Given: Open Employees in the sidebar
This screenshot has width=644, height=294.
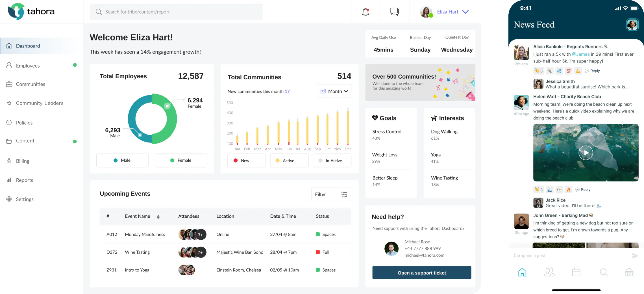Looking at the screenshot, I should tap(28, 66).
